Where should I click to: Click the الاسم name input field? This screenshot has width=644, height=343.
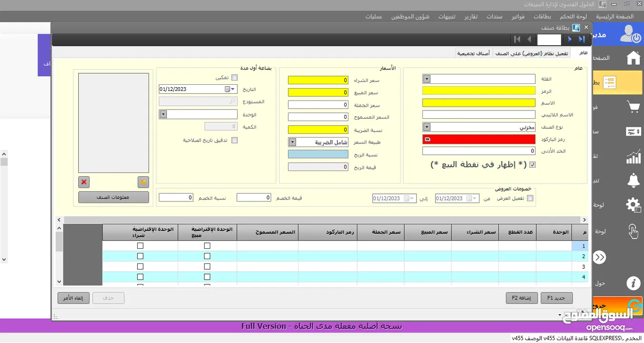click(479, 103)
